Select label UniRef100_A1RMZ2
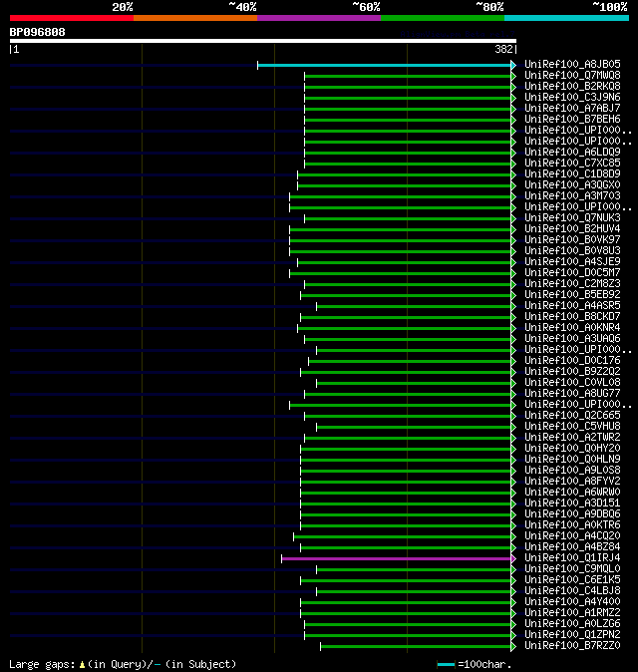Viewport: 638px width, 672px height. point(572,613)
